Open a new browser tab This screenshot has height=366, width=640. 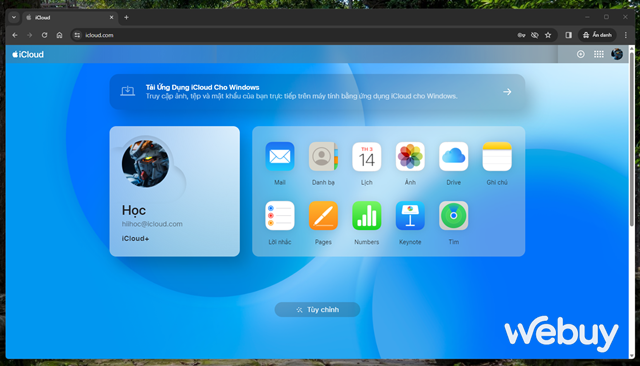pos(126,18)
